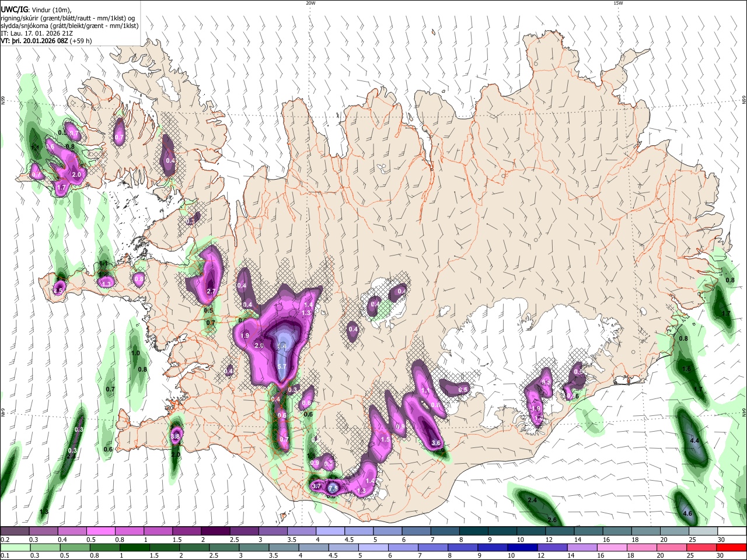Viewport: 747px width, 560px height.
Task: Select the '2.6' value south of Iceland
Action: (552, 520)
